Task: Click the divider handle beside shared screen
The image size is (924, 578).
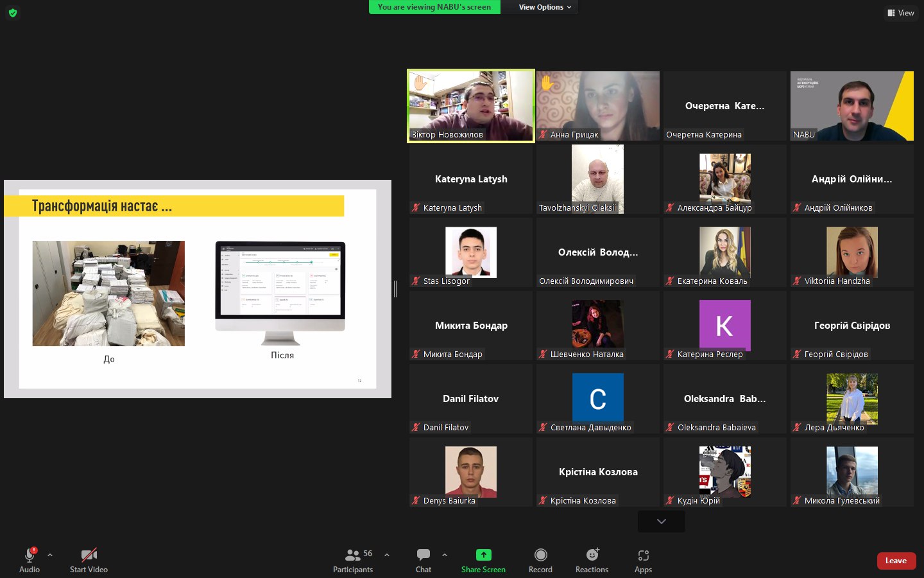Action: point(395,290)
